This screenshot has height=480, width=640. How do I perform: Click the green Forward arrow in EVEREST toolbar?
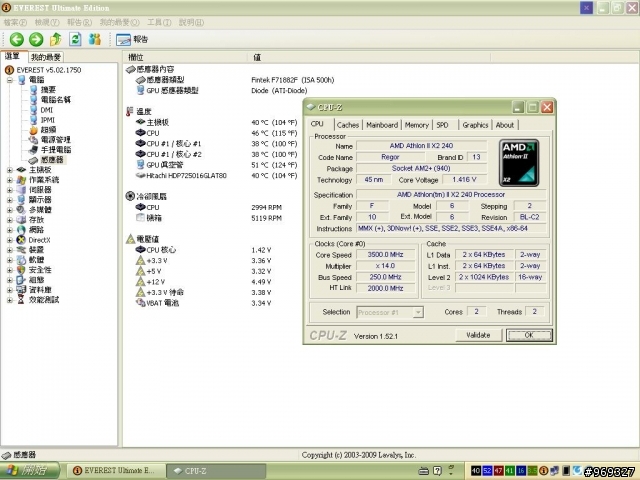point(36,39)
